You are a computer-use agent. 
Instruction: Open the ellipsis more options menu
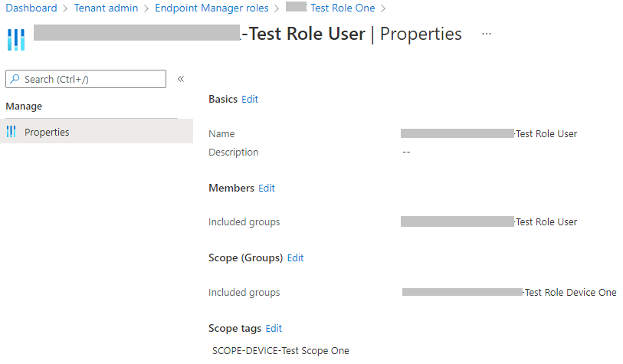(x=487, y=34)
